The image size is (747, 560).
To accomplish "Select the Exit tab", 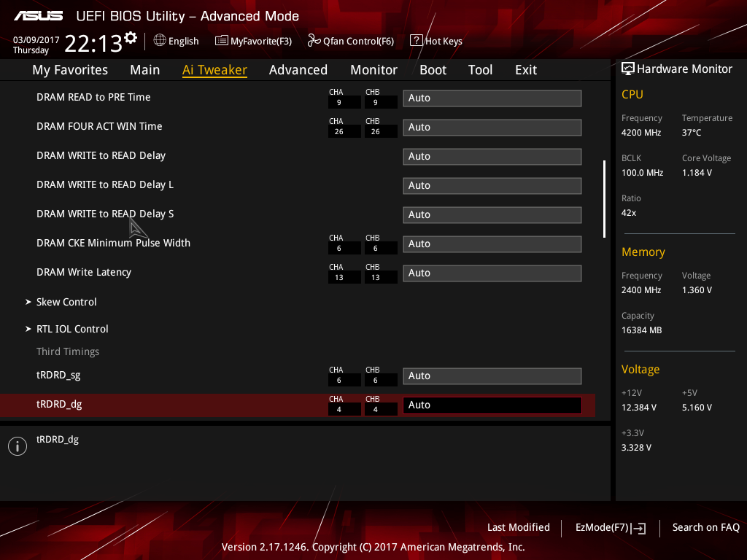I will [x=526, y=70].
